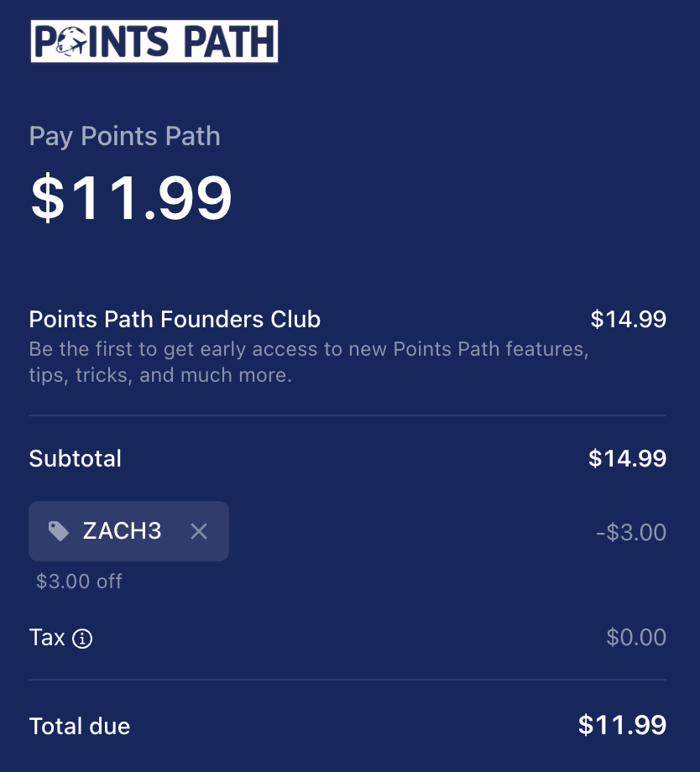This screenshot has height=772, width=700.
Task: Click the Total due label
Action: click(79, 727)
